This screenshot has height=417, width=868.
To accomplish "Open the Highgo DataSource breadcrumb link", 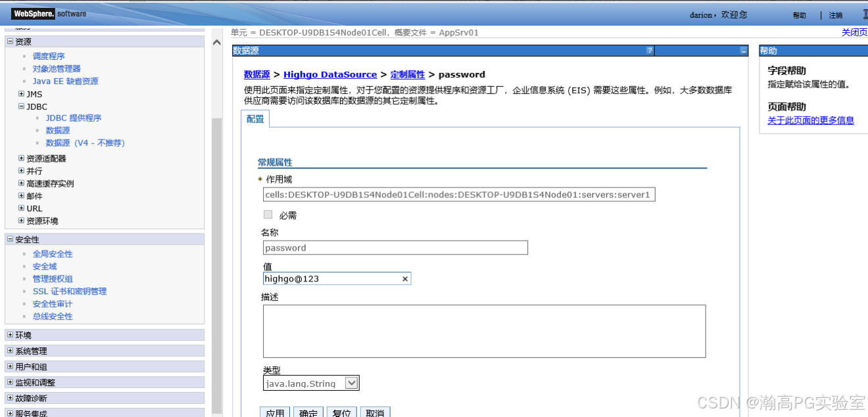I will [x=330, y=74].
